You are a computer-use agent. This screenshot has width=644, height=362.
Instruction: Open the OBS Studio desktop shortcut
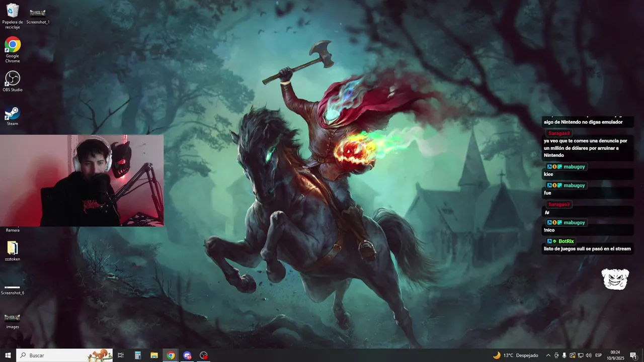click(13, 81)
